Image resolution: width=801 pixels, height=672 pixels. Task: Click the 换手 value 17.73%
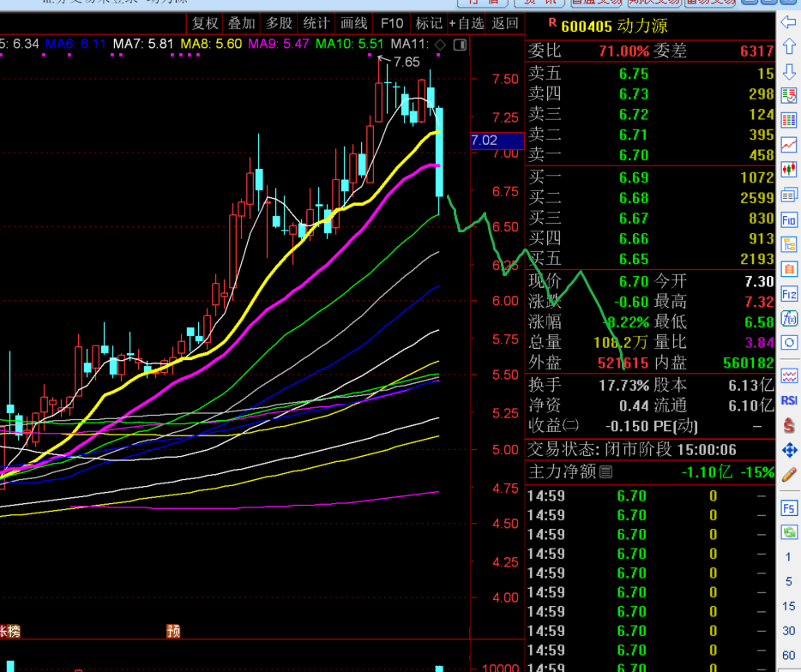623,385
